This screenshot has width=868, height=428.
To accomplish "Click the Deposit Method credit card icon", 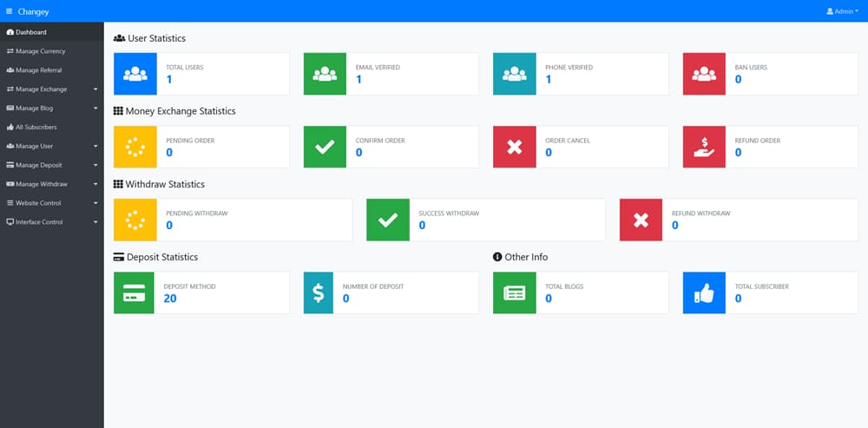I will 135,293.
